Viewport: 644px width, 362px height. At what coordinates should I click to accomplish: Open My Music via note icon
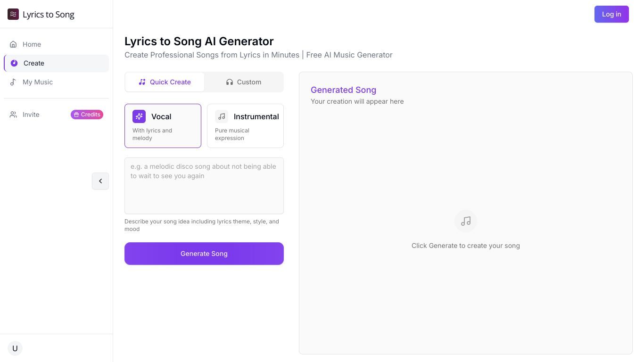tap(13, 82)
